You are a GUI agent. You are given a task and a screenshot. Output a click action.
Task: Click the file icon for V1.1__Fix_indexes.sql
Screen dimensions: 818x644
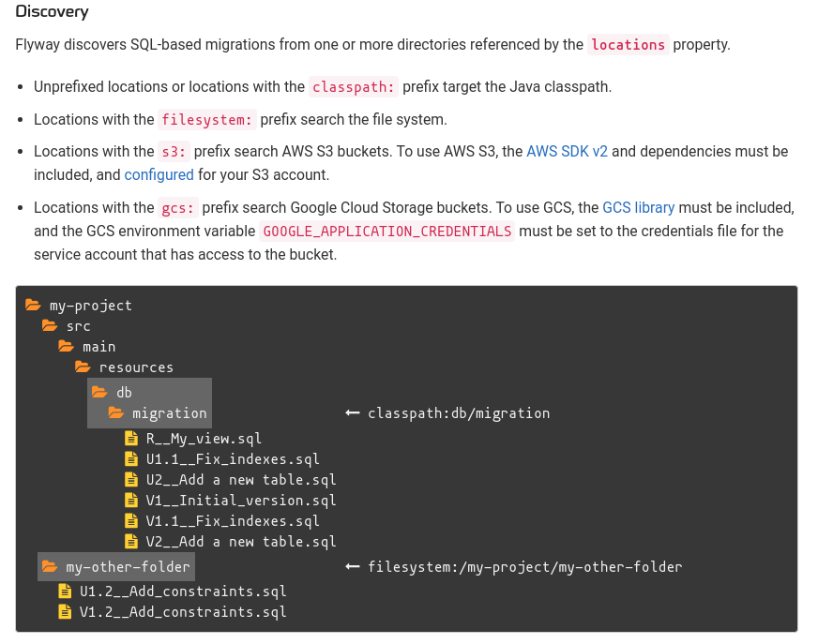[131, 520]
